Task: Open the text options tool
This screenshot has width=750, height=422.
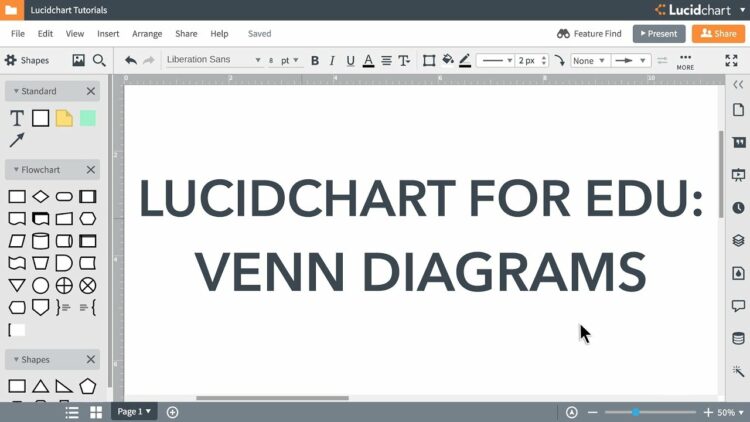Action: coord(404,61)
